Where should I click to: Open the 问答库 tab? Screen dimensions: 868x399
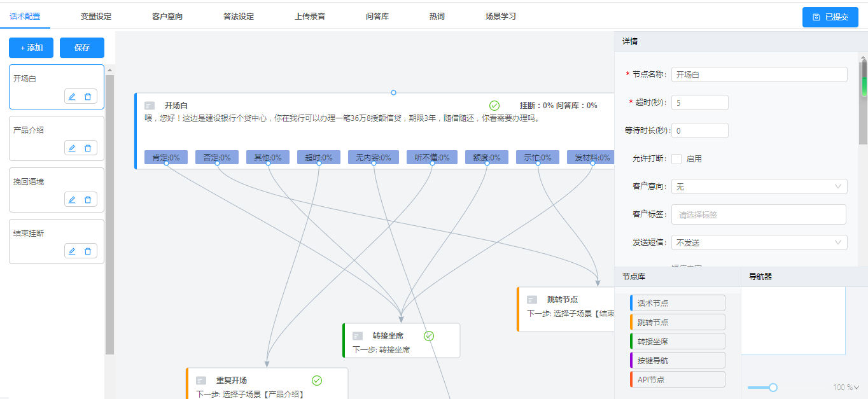point(377,17)
